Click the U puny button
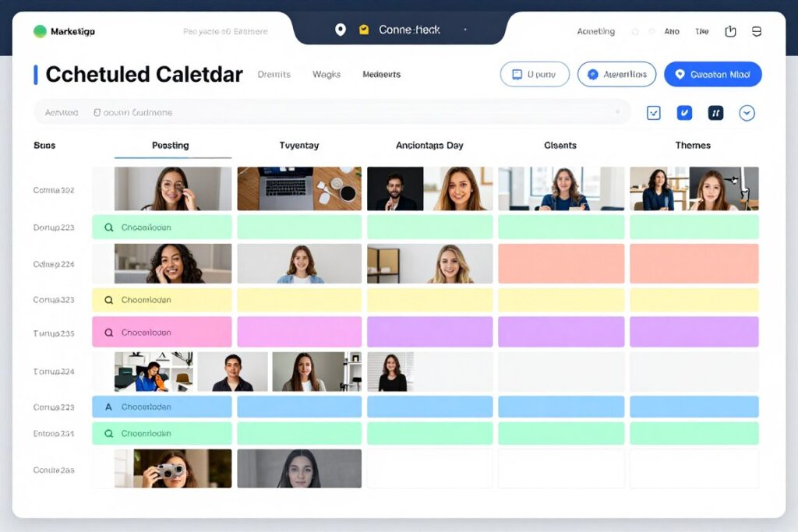798x532 pixels. [535, 74]
